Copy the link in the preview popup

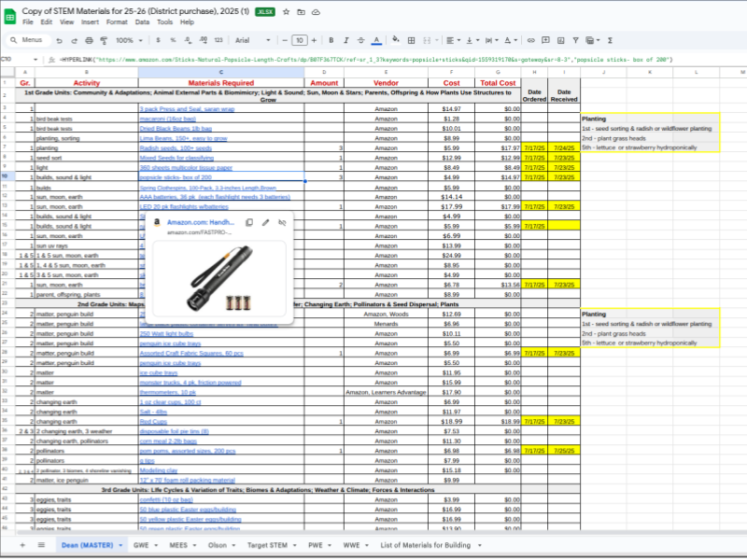[x=249, y=222]
